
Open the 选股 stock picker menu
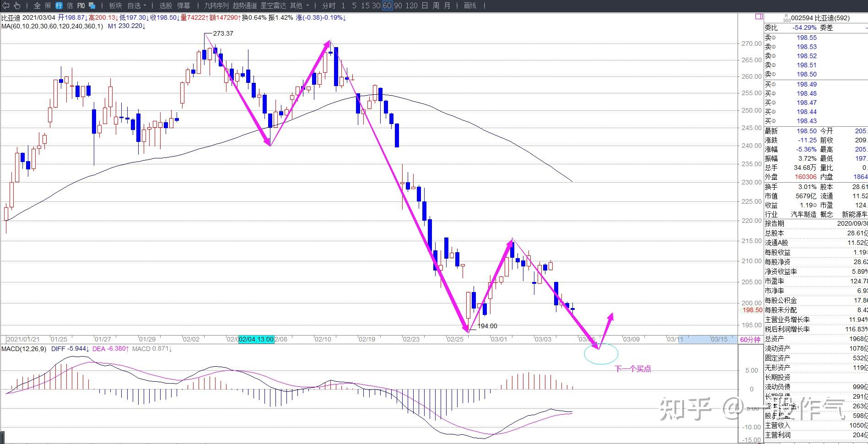(166, 5)
